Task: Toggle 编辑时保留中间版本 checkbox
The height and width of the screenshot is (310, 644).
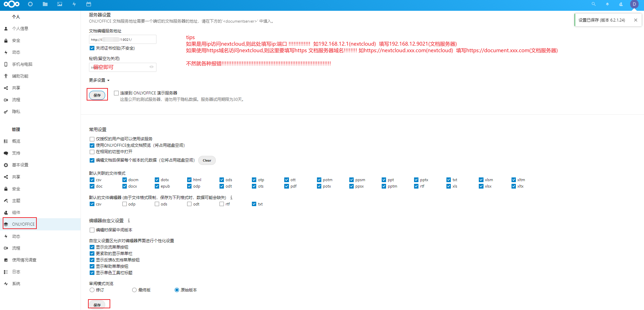Action: click(x=92, y=230)
